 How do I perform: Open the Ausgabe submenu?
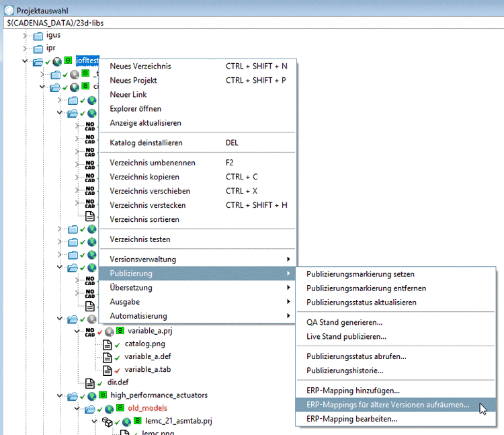click(x=198, y=302)
